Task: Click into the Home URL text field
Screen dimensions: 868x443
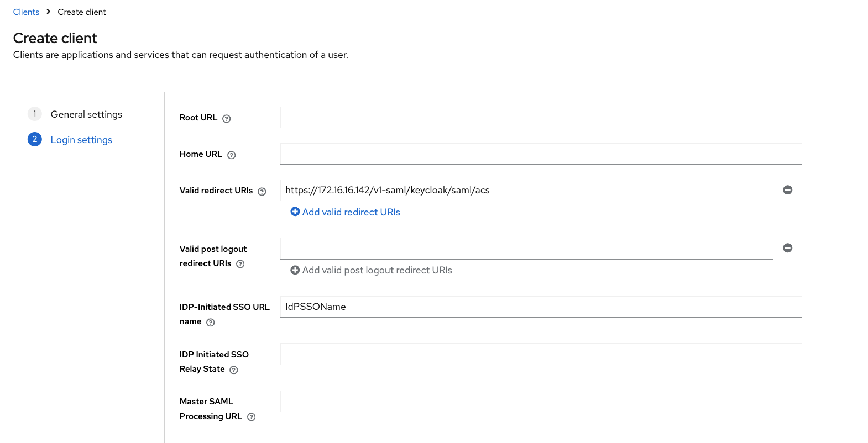Action: pyautogui.click(x=541, y=154)
